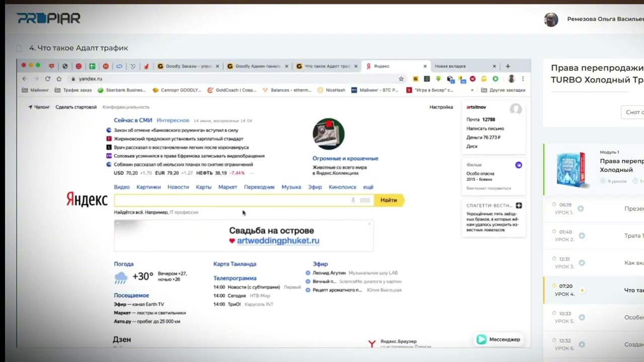This screenshot has height=362, width=644.
Task: Open Chrome's three-dot menu
Action: click(523, 79)
